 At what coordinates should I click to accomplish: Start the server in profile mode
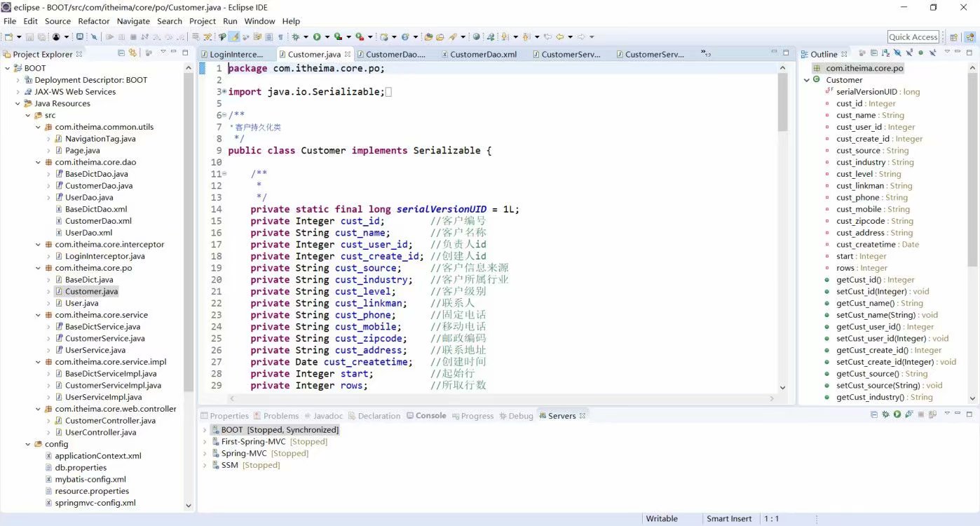coord(909,414)
